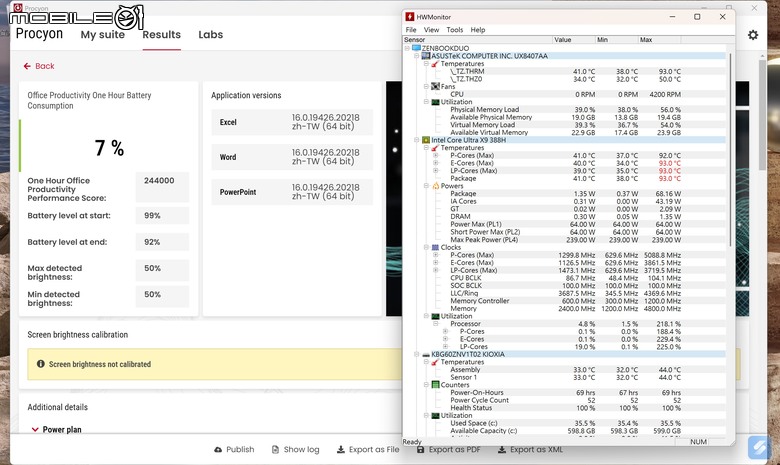This screenshot has height=465, width=780.
Task: Click the Intel Core Ultra X9 388H chip icon
Action: [x=426, y=140]
